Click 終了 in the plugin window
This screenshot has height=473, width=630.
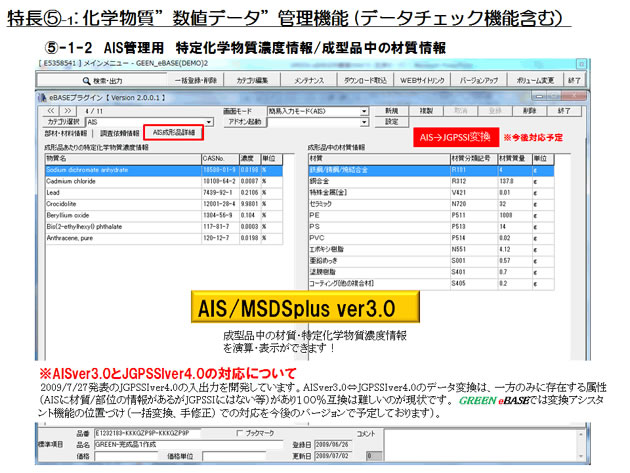pyautogui.click(x=564, y=111)
